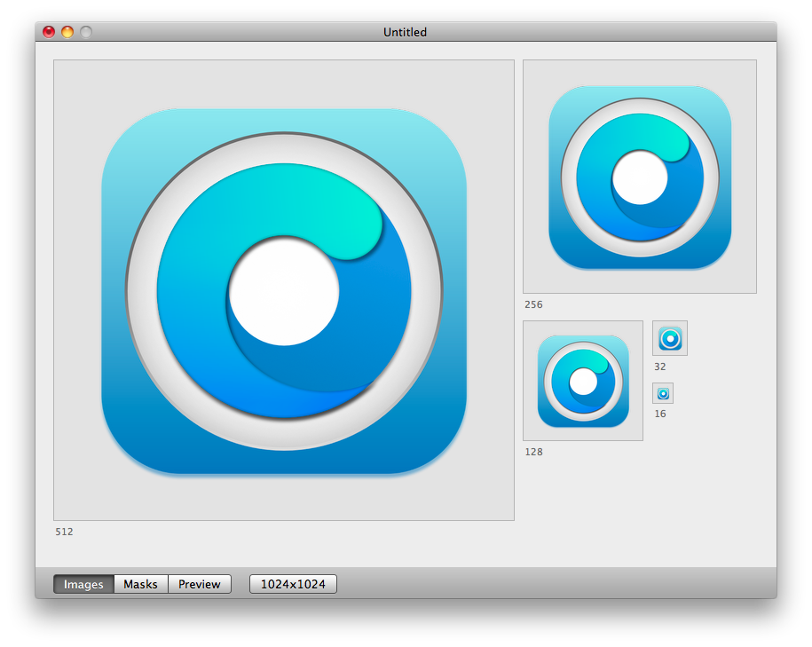The height and width of the screenshot is (647, 812).
Task: Click the "16" size label
Action: point(660,414)
